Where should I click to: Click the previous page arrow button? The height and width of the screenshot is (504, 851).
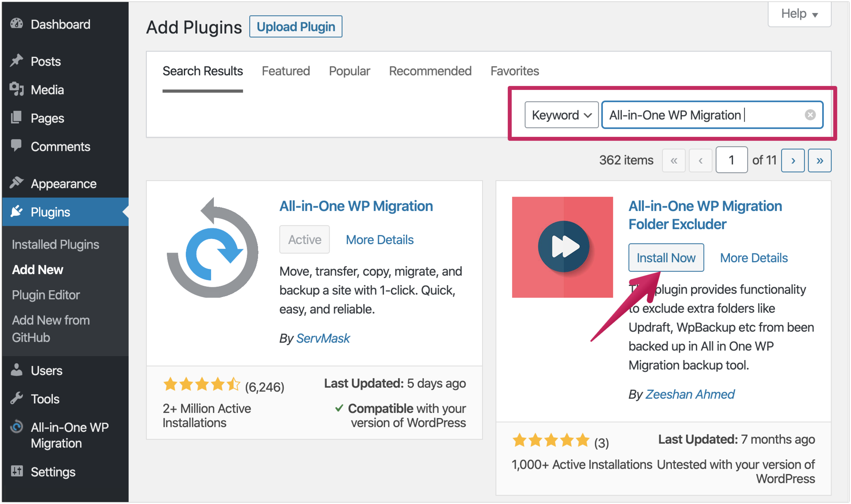pos(700,161)
